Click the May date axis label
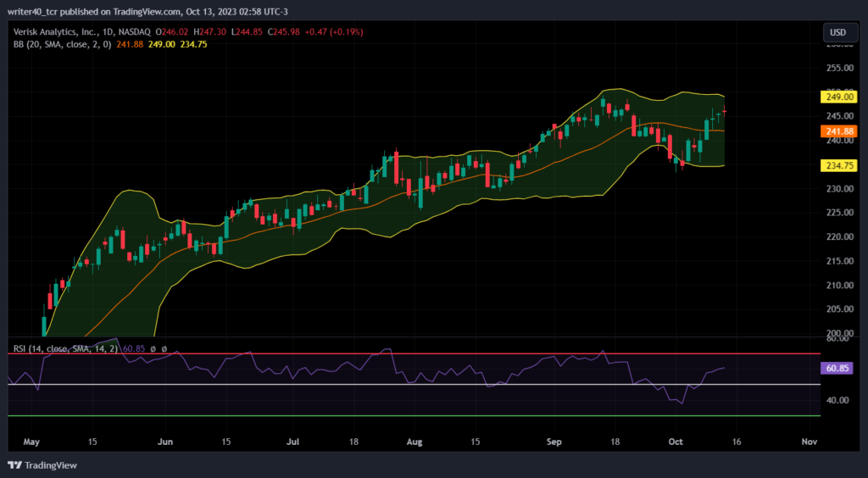Viewport: 868px width, 478px height. click(31, 442)
